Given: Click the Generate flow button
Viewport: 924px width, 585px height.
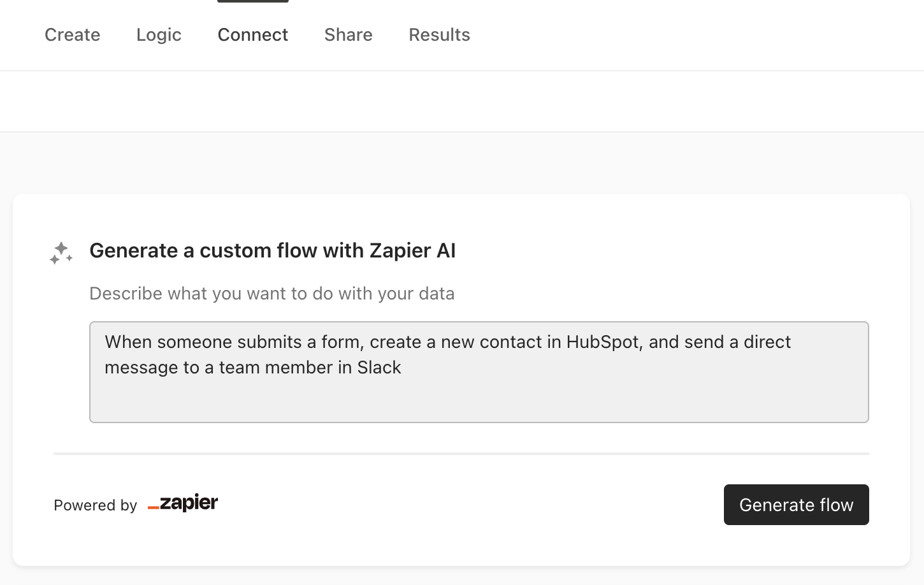Looking at the screenshot, I should [x=797, y=505].
